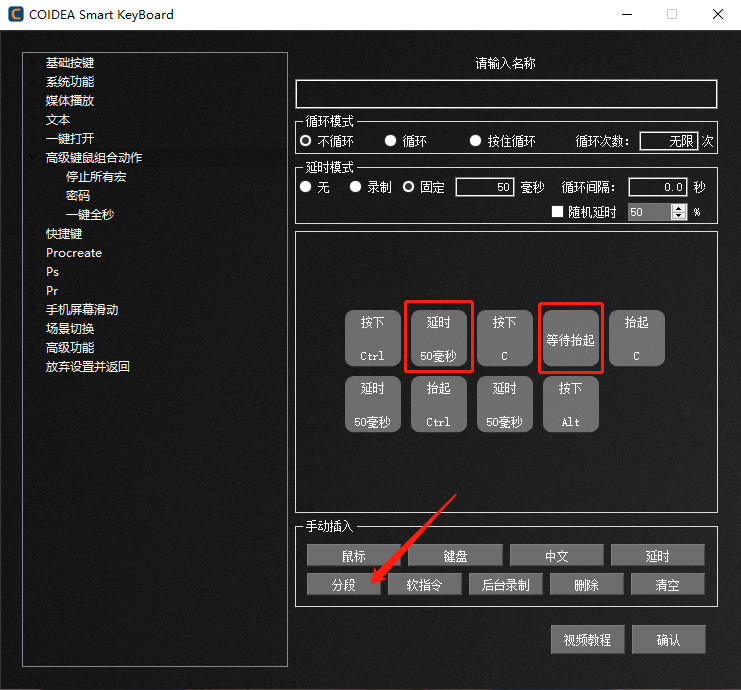The width and height of the screenshot is (741, 690).
Task: Open 基础按键 in the category tree
Action: (70, 62)
